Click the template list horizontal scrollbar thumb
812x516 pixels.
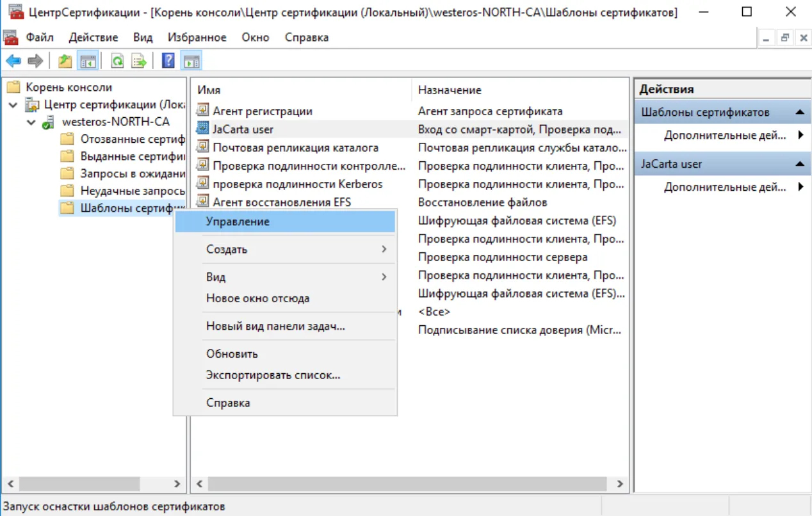click(407, 483)
